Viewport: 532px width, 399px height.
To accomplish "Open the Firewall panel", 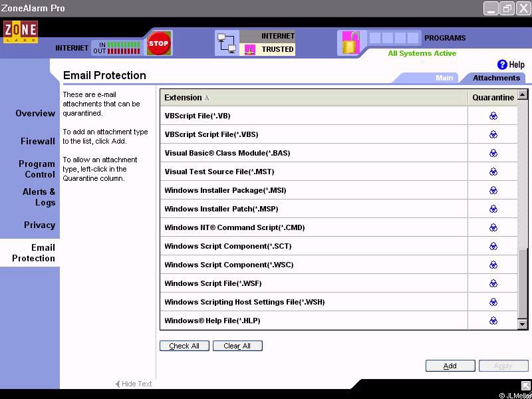I will point(38,141).
